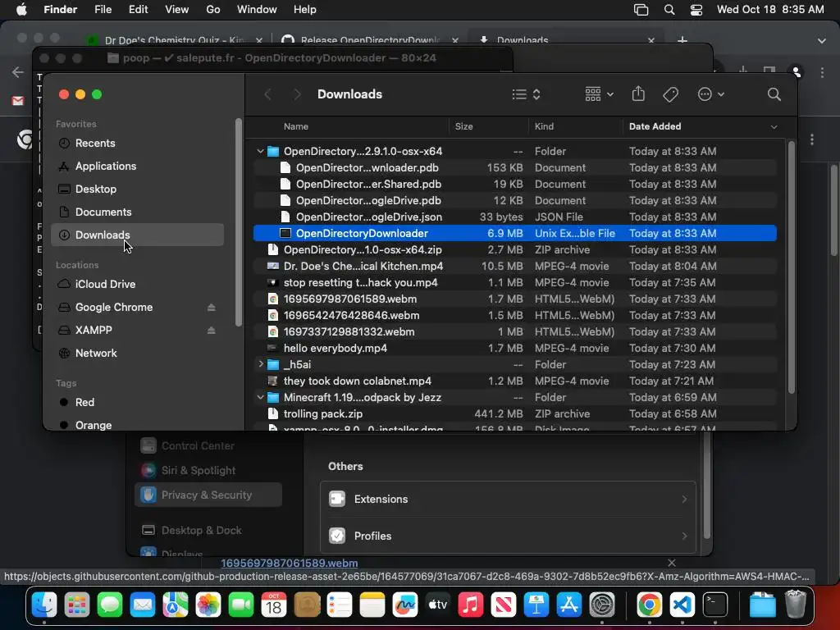The image size is (840, 630).
Task: Select OpenDirectoryDownloader executable file
Action: [x=515, y=233]
